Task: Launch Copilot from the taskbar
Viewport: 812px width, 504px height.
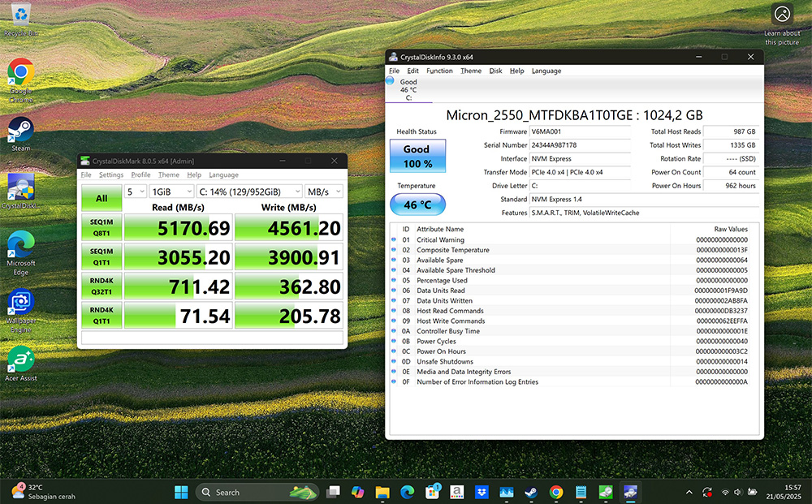Action: 357,492
